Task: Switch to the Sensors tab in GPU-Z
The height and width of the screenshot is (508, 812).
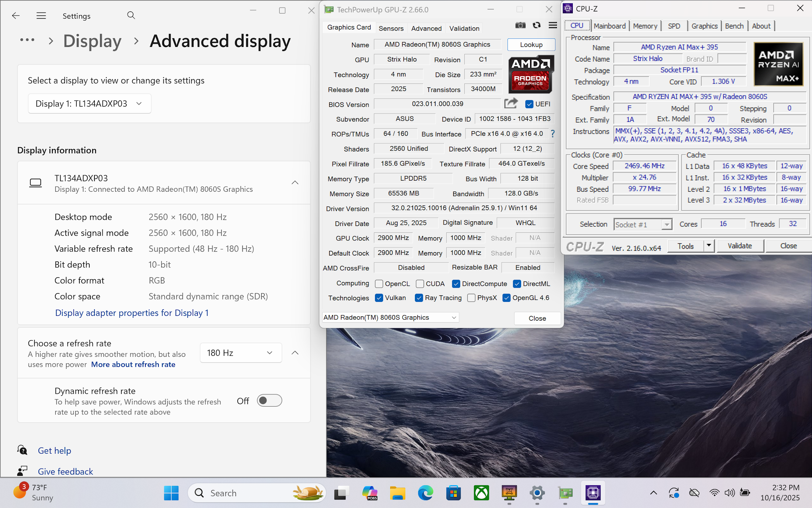Action: tap(391, 28)
